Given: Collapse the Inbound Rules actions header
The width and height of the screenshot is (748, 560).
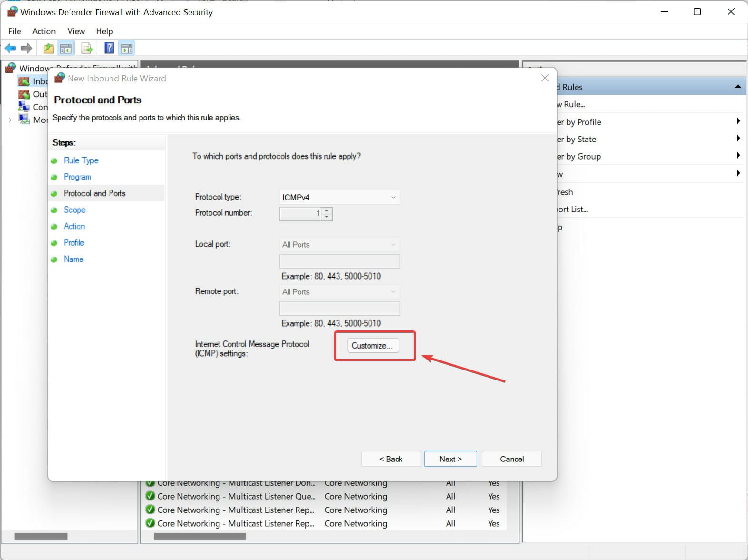Looking at the screenshot, I should [x=738, y=87].
